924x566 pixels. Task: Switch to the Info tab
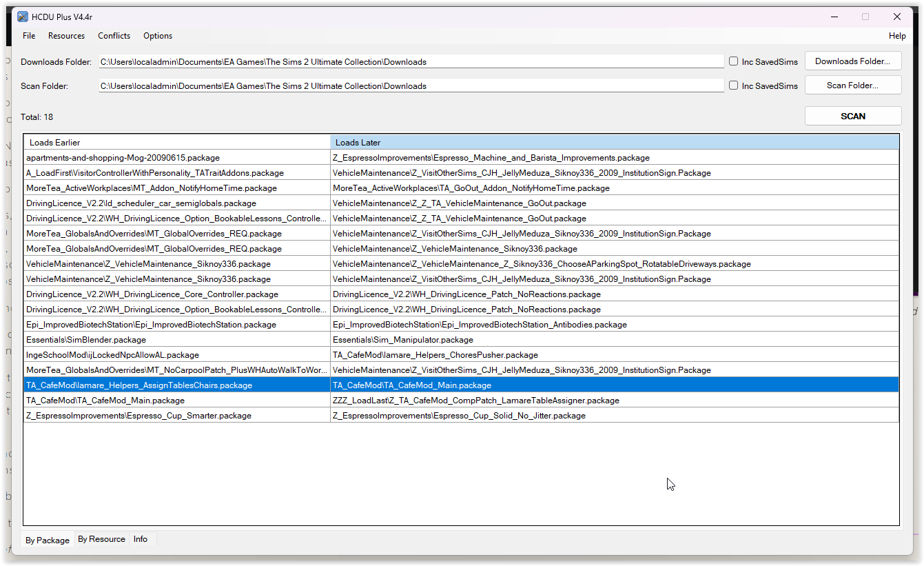[x=140, y=539]
